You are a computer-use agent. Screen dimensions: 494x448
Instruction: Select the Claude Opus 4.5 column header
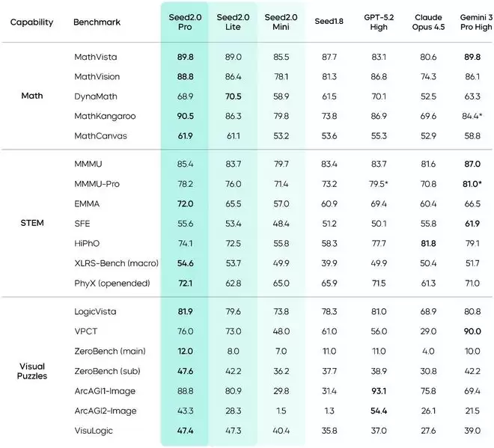[x=429, y=22]
